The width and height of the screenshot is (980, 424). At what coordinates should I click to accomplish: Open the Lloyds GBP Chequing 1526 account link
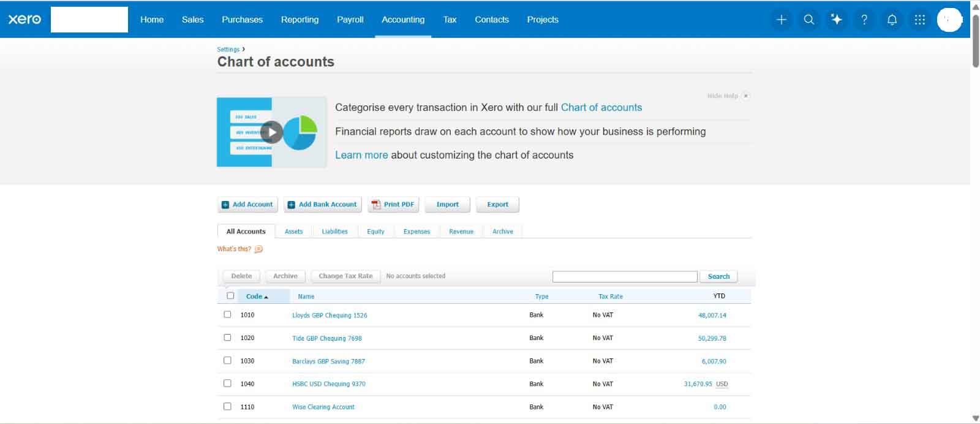click(330, 315)
